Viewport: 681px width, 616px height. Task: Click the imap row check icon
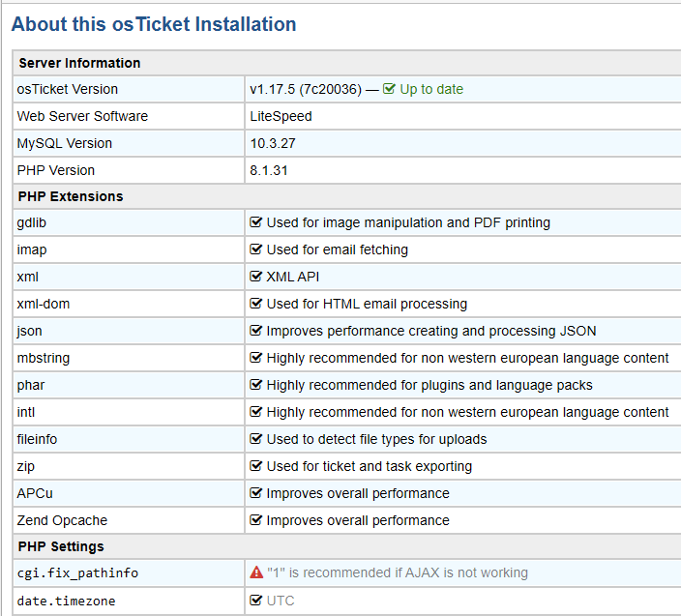tap(255, 249)
